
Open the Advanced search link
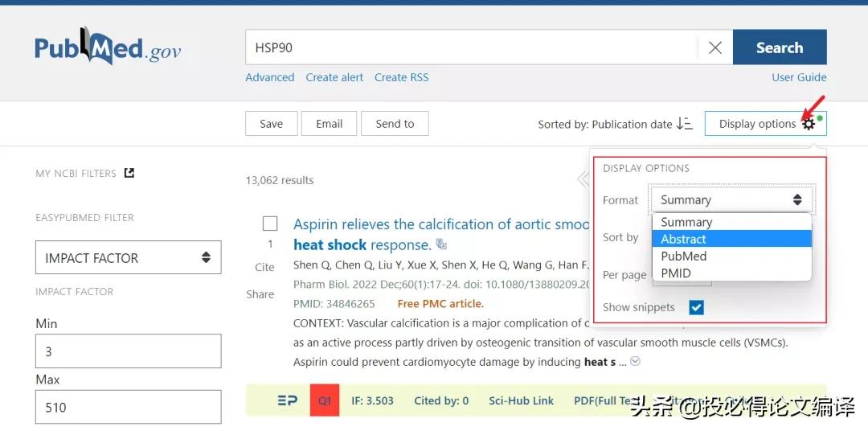point(269,77)
